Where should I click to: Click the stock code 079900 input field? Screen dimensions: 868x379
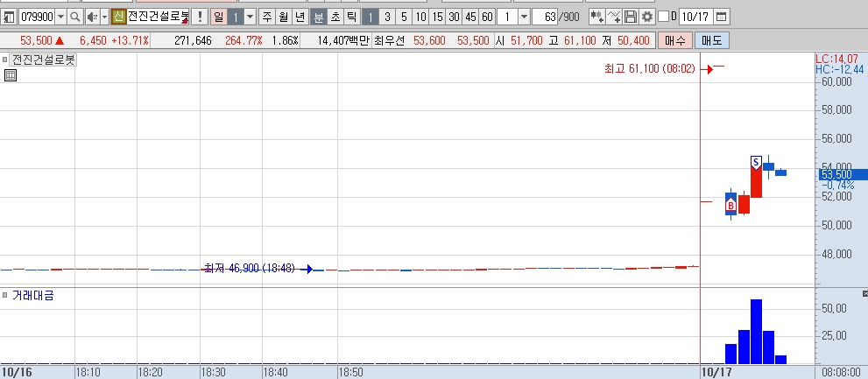point(37,17)
